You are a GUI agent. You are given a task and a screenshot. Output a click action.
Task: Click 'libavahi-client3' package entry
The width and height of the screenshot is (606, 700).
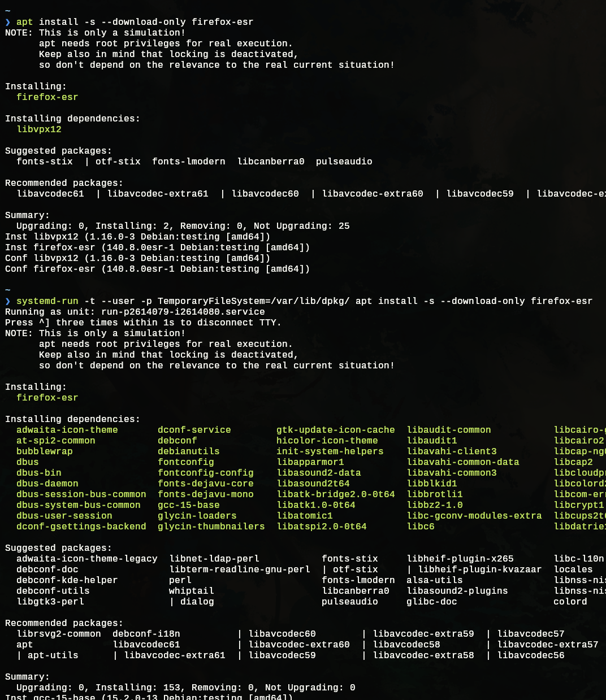pyautogui.click(x=452, y=451)
